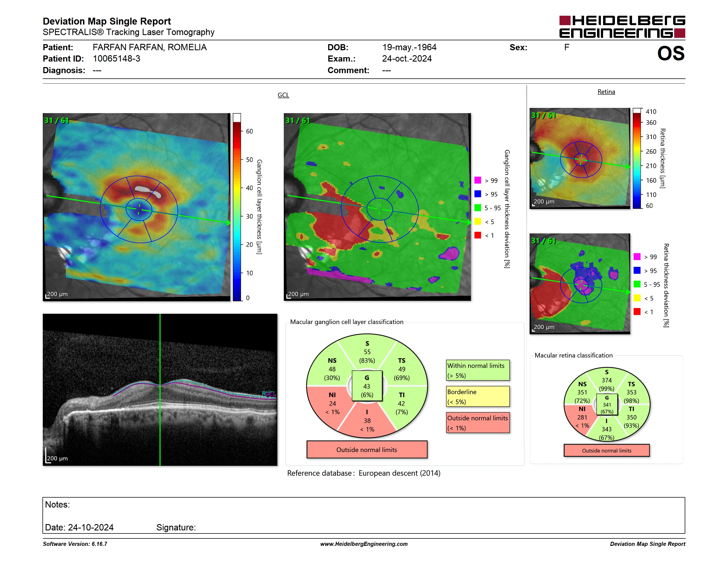Screen dimensions: 728x563
Task: Click the retina Outside normal limits result box
Action: [x=606, y=451]
